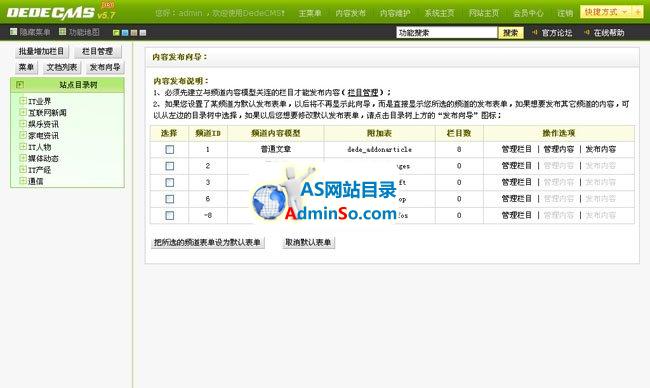Screen dimensions: 650x388
Task: Click the 普通文章 channel model cell
Action: pyautogui.click(x=276, y=149)
